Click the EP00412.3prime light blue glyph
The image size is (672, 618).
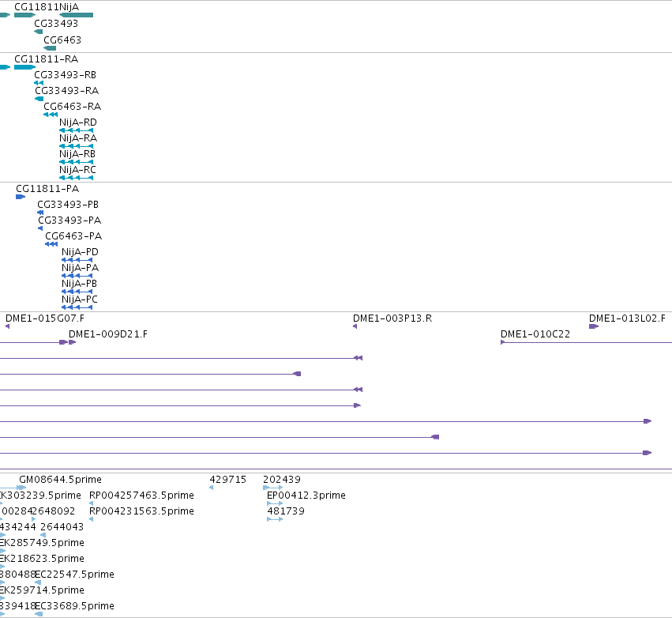(x=275, y=503)
